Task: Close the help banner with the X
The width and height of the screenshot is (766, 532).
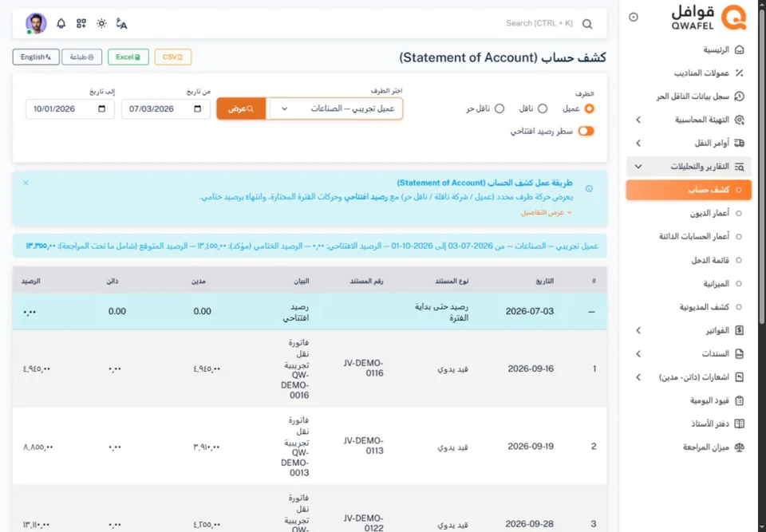Action: [26, 183]
